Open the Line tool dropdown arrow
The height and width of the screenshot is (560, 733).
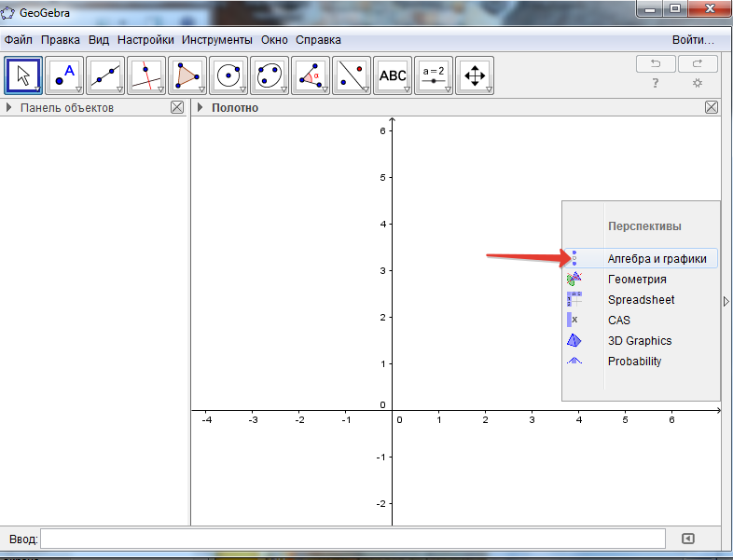pos(119,89)
